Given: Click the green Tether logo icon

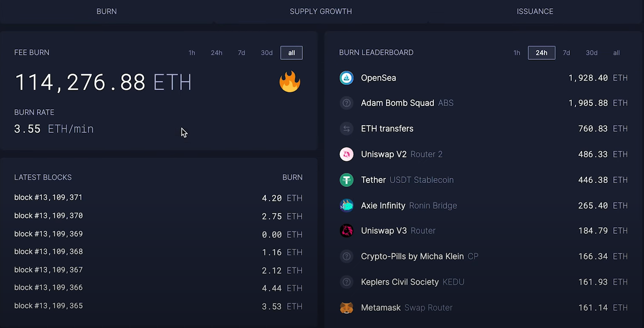Looking at the screenshot, I should 346,180.
